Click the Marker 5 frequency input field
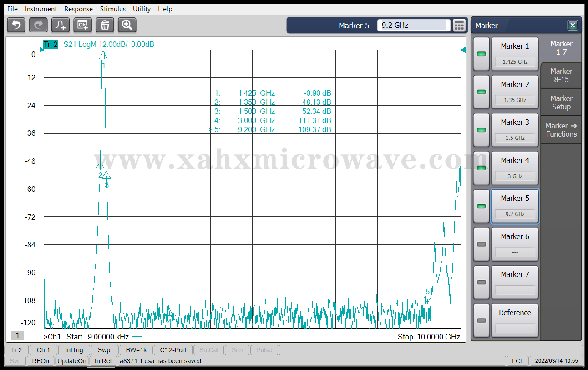Screen dimensions: 588x370 pyautogui.click(x=414, y=26)
